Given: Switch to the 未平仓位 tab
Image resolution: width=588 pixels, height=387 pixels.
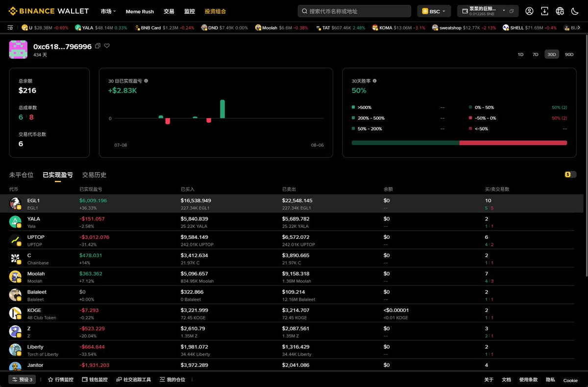Looking at the screenshot, I should coord(21,175).
